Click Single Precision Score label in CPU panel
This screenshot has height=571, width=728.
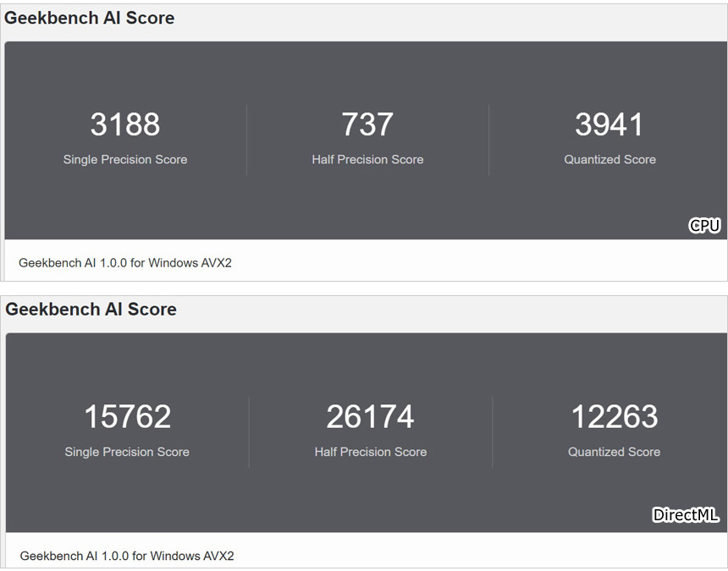[125, 160]
